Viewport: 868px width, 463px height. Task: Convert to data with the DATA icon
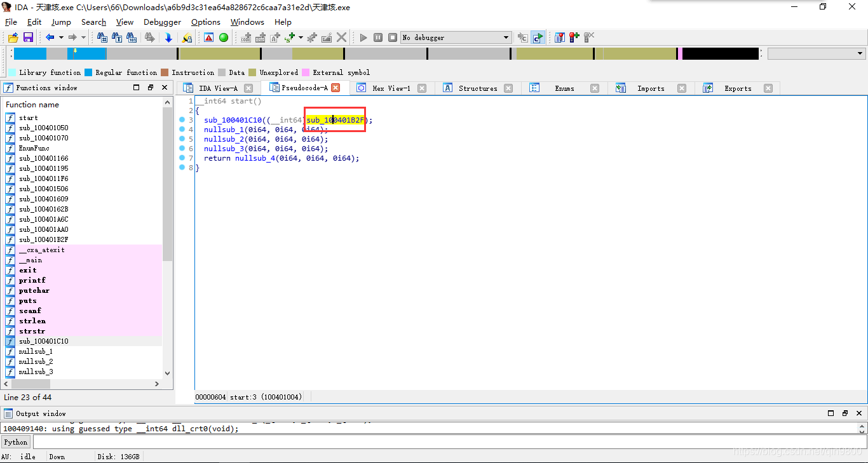tap(260, 37)
